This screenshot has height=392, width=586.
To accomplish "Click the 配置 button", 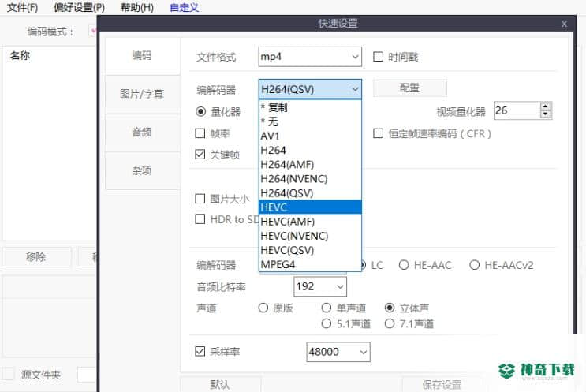I will (x=410, y=88).
